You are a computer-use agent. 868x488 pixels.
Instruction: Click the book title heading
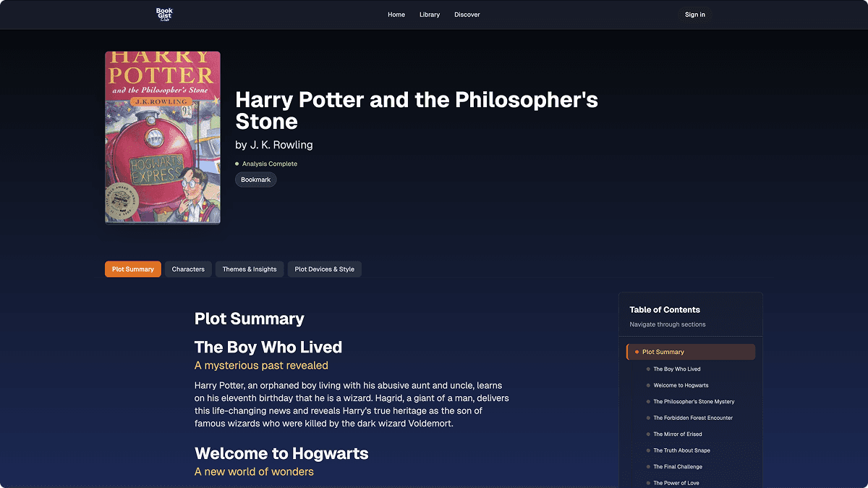point(417,110)
